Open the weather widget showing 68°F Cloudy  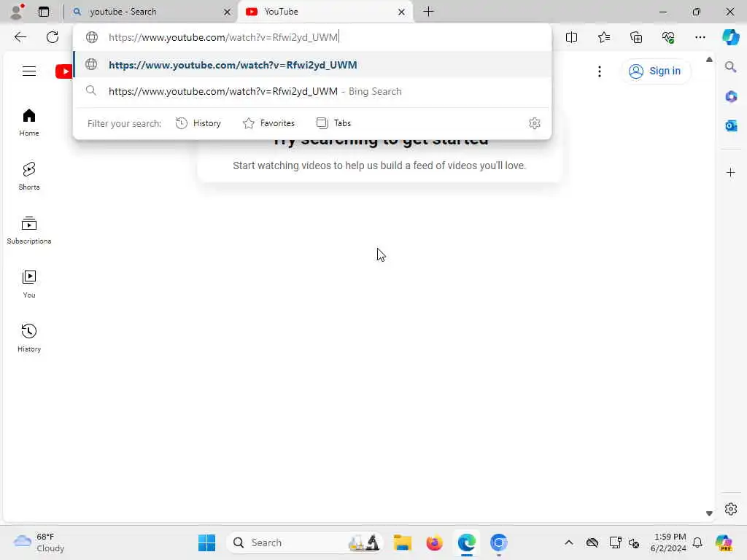tap(39, 542)
